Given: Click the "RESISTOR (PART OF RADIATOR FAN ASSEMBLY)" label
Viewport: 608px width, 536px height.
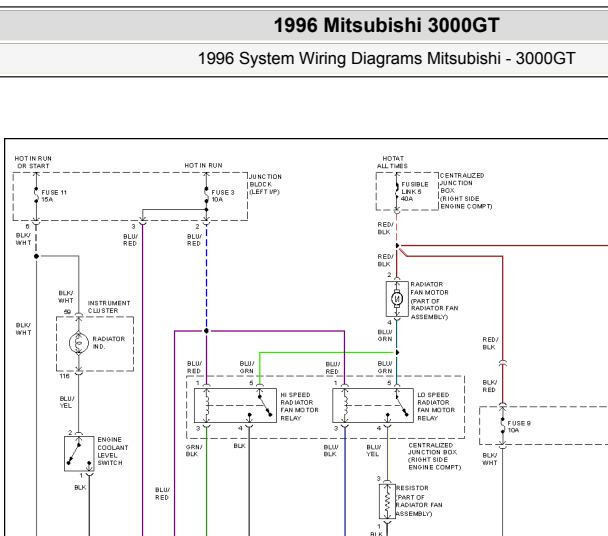Looking at the screenshot, I should tap(419, 501).
